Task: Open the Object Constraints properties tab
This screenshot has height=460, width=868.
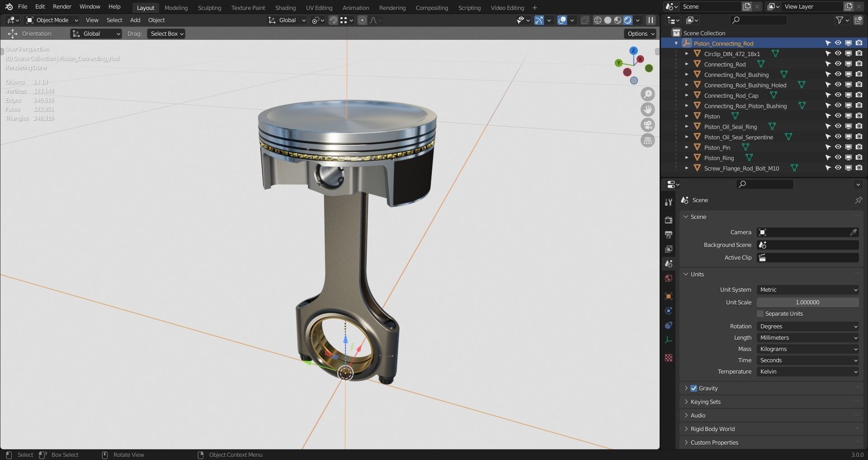Action: 669,325
